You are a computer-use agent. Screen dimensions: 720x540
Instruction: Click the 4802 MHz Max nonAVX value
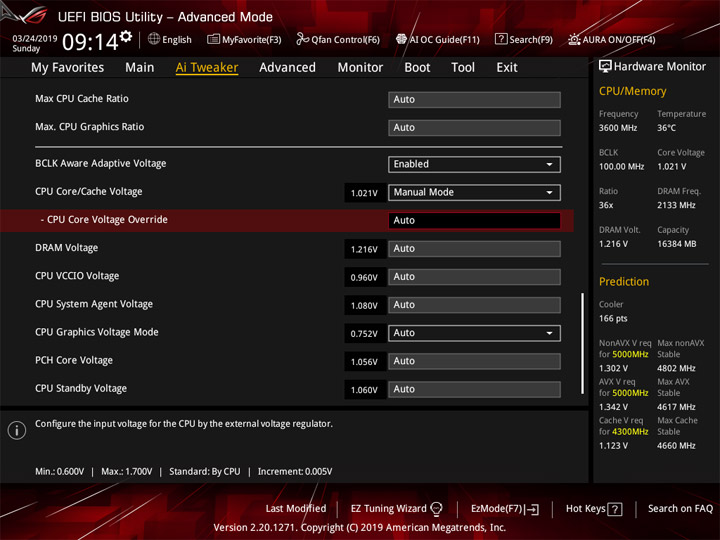point(676,368)
